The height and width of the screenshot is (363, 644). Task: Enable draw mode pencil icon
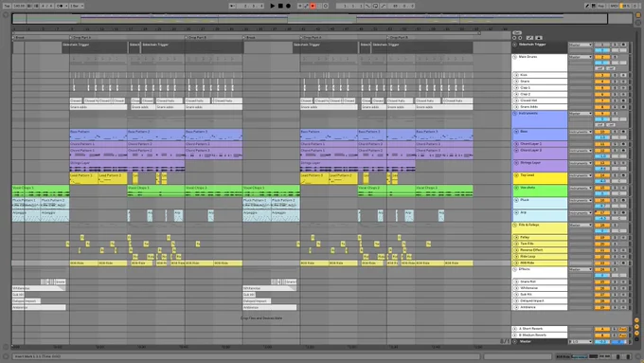tap(587, 6)
